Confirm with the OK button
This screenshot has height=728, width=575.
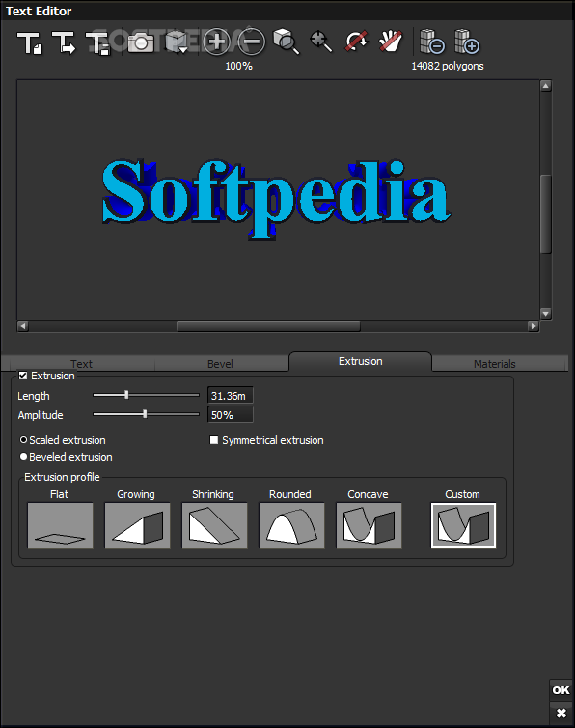(561, 690)
